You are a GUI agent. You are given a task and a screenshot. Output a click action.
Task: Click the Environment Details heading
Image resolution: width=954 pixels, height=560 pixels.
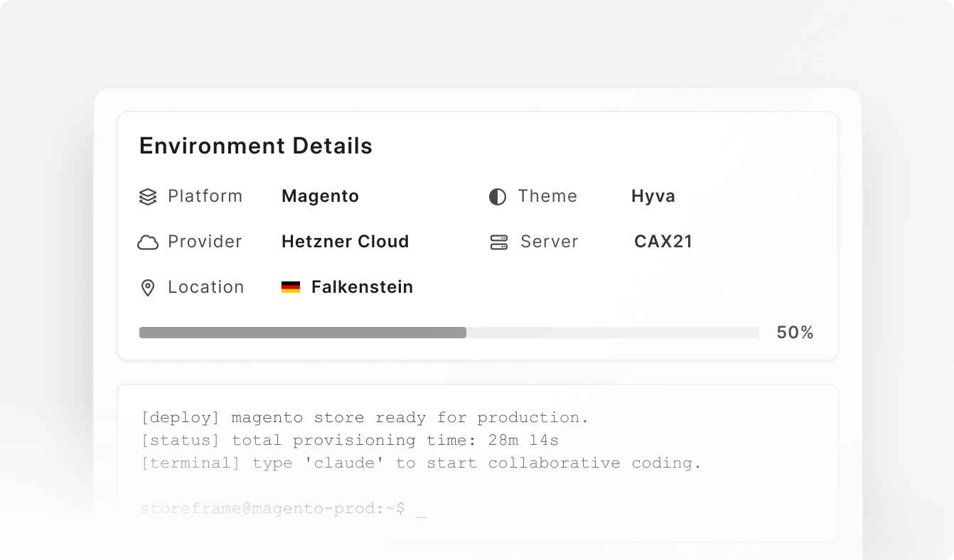256,146
